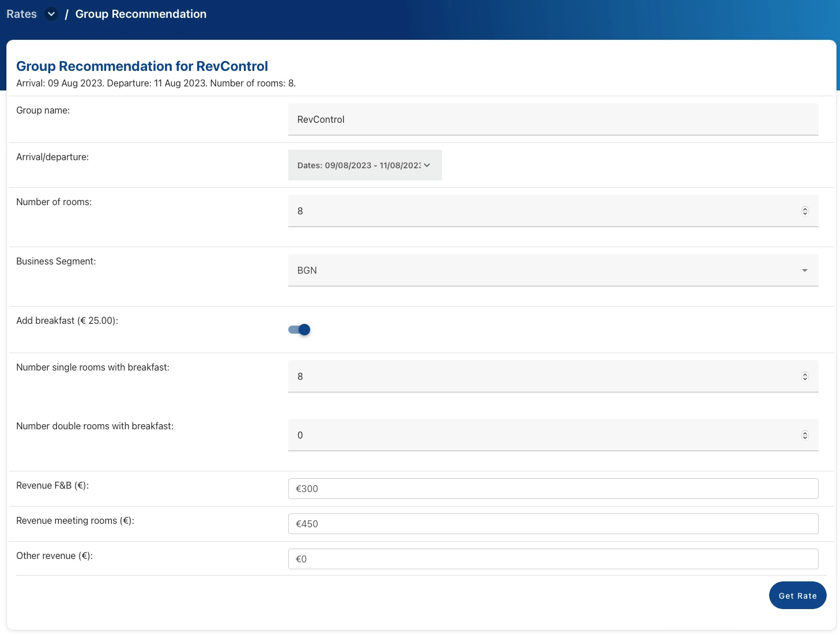The image size is (840, 635).
Task: Click the double rooms with breakfast field
Action: [x=542, y=435]
